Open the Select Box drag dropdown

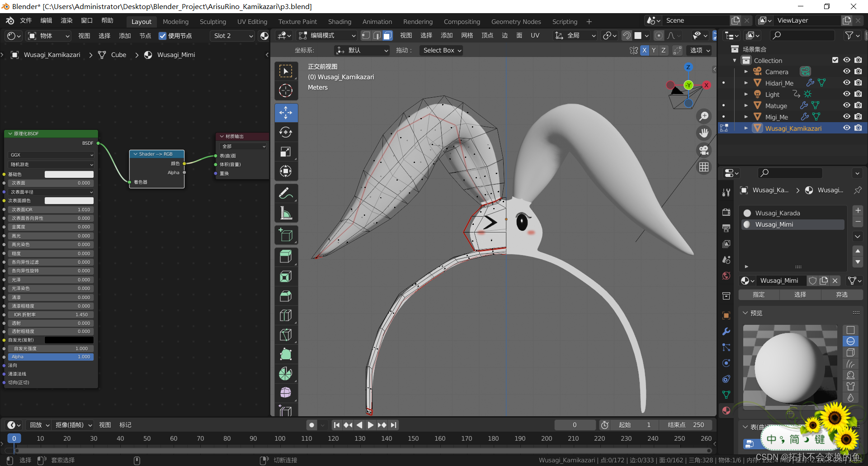[442, 50]
